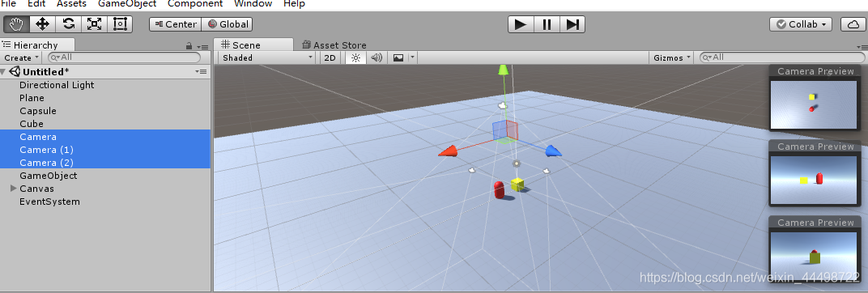Collapse the Untitled scene foldout
Viewport: 868px width, 293px height.
pyautogui.click(x=3, y=72)
